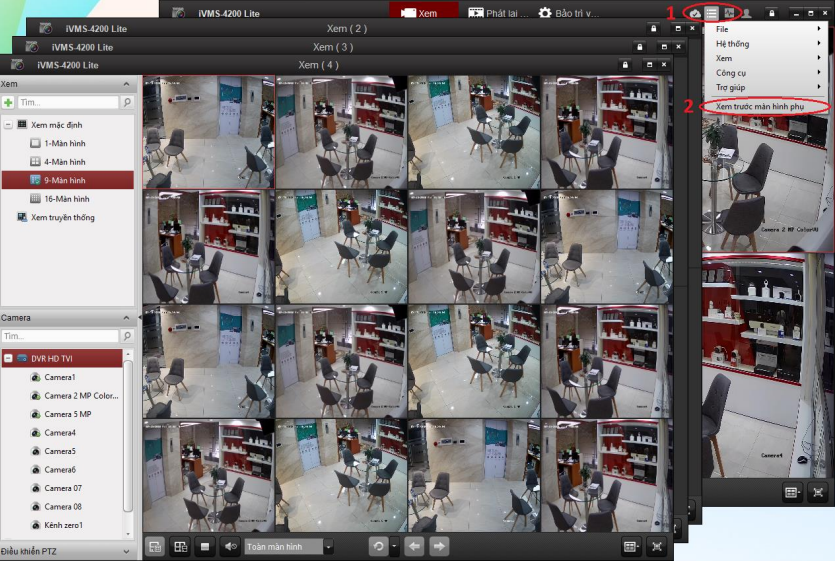
Task: Save view as icon in bottom toolbar
Action: pyautogui.click(x=181, y=547)
